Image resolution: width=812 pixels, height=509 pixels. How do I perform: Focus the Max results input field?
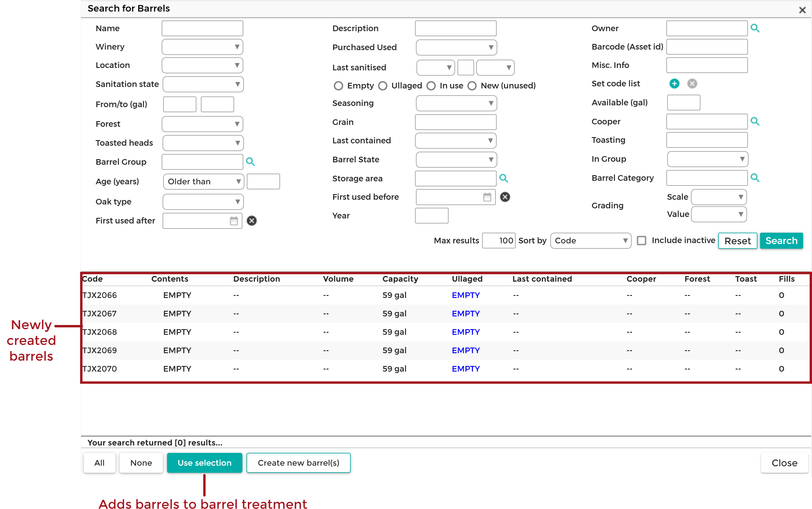(x=499, y=241)
